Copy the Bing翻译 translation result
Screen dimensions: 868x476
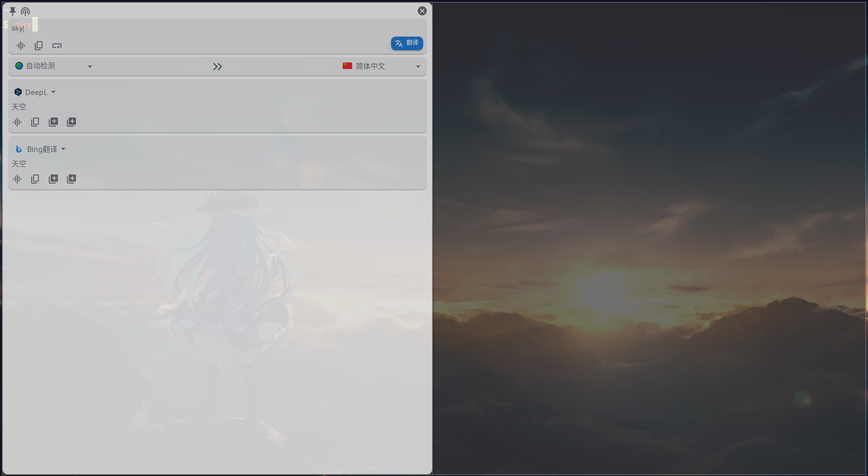point(35,179)
